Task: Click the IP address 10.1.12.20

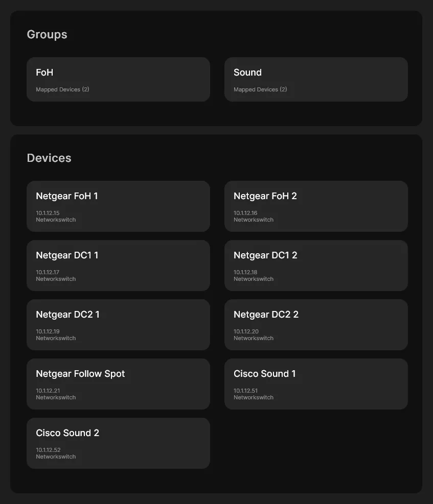Action: point(246,331)
